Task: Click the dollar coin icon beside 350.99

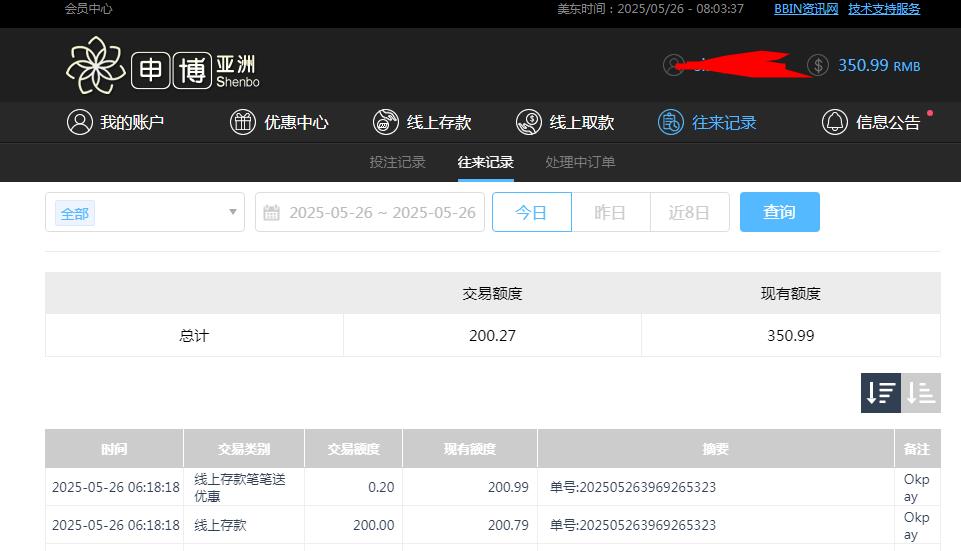Action: tap(818, 65)
